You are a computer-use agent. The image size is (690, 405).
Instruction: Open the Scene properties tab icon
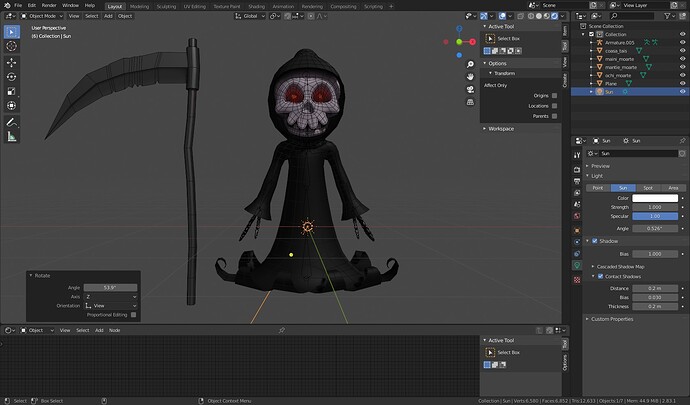(x=577, y=204)
